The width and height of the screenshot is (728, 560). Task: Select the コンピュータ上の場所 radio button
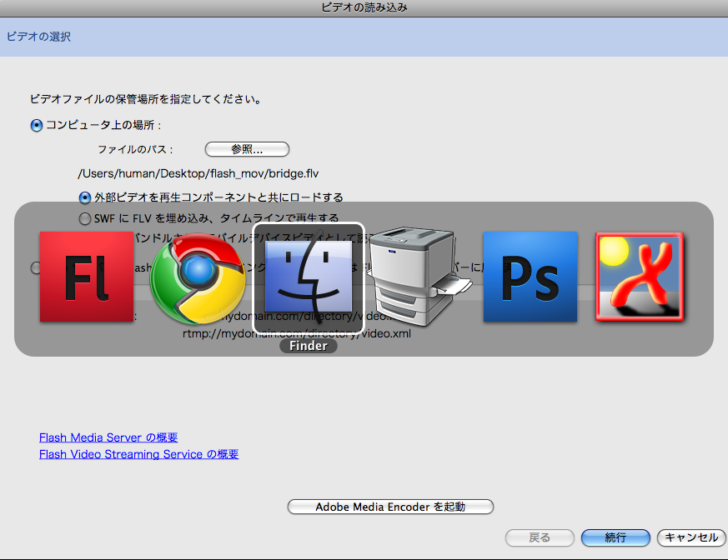point(36,125)
